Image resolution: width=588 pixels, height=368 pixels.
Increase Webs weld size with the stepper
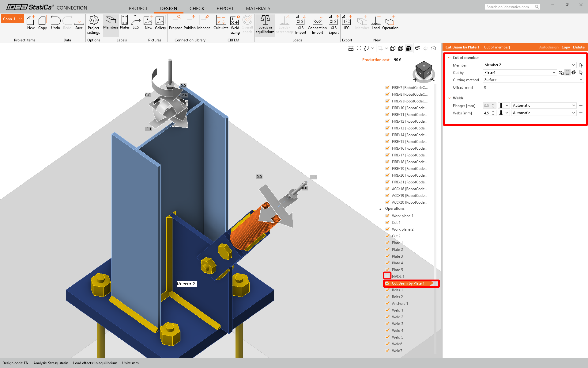click(x=493, y=112)
